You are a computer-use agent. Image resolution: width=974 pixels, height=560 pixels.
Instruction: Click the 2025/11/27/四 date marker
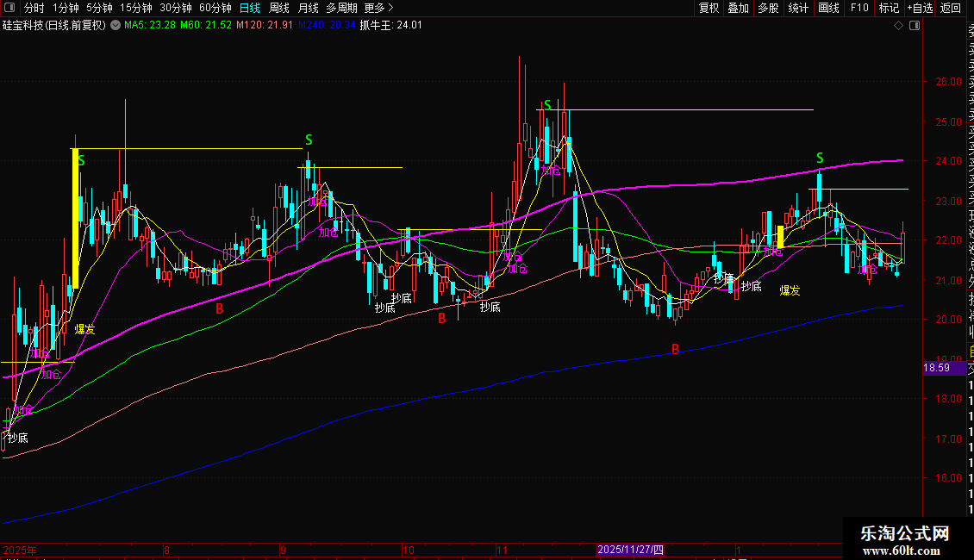630,550
